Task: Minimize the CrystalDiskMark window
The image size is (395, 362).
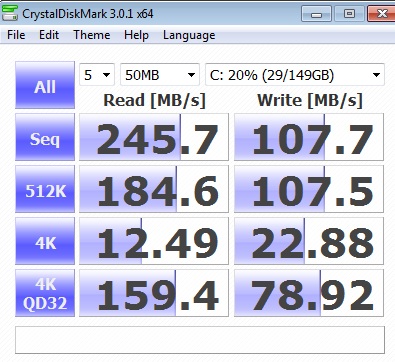Action: point(316,14)
